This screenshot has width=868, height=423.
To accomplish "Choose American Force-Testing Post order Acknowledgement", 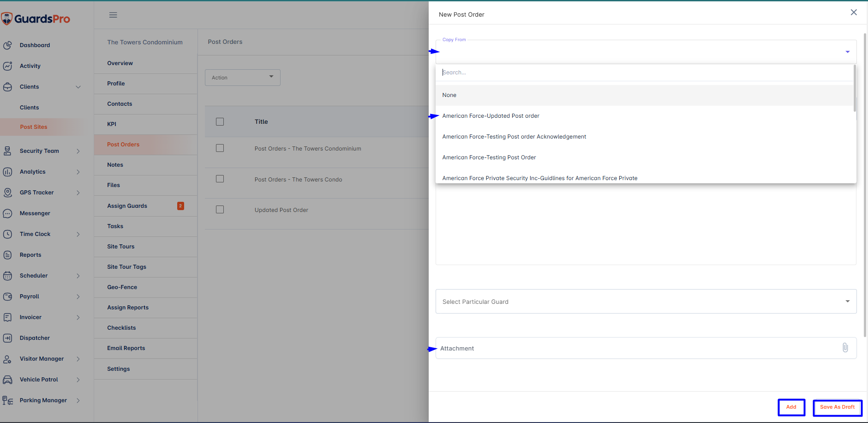I will click(x=645, y=137).
